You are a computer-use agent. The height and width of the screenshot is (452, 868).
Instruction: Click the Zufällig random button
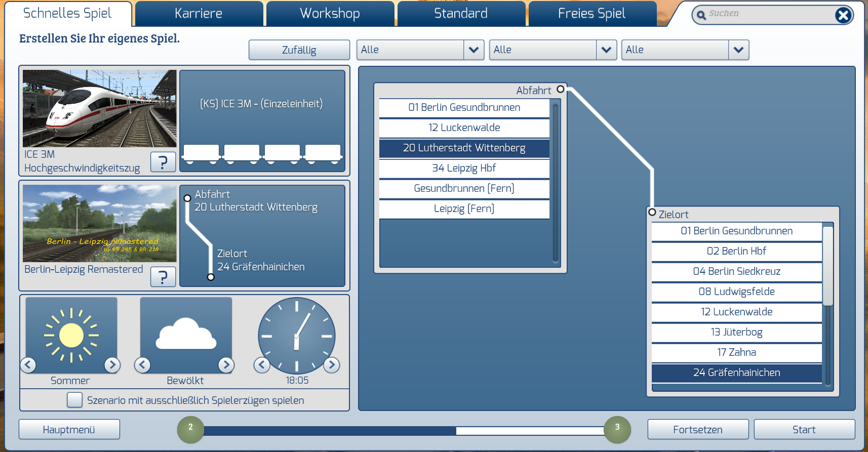click(x=299, y=50)
